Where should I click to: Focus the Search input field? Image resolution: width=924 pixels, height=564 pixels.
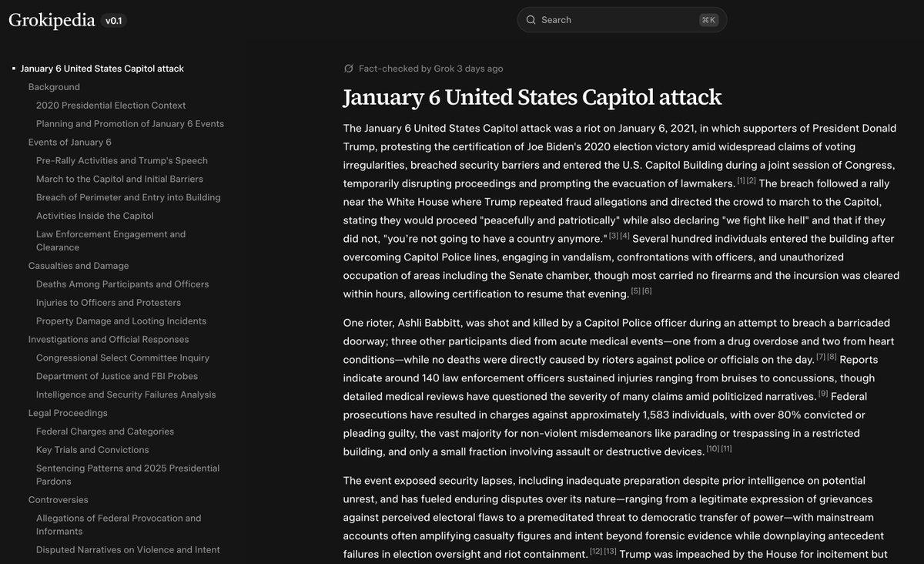click(621, 20)
